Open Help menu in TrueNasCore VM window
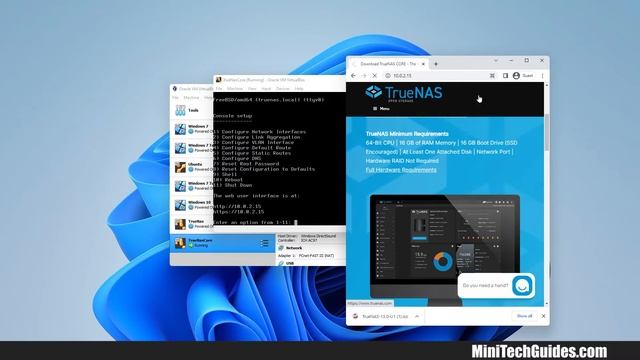 (x=299, y=89)
